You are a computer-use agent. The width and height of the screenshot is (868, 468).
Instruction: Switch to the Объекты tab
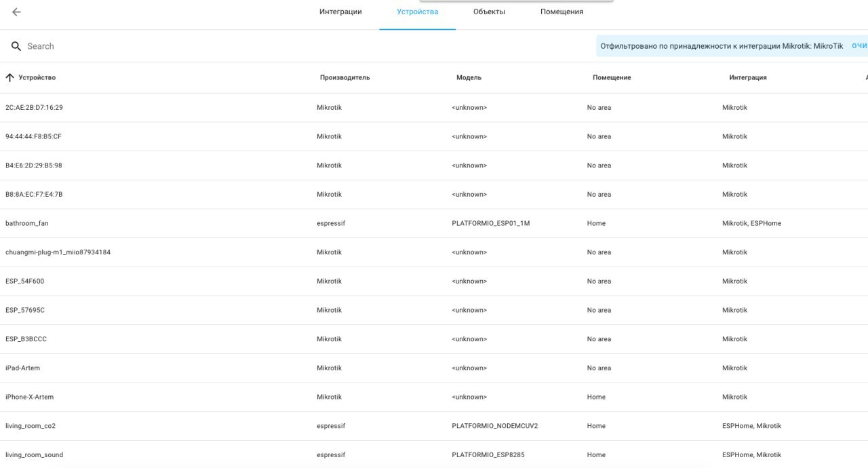pyautogui.click(x=489, y=12)
